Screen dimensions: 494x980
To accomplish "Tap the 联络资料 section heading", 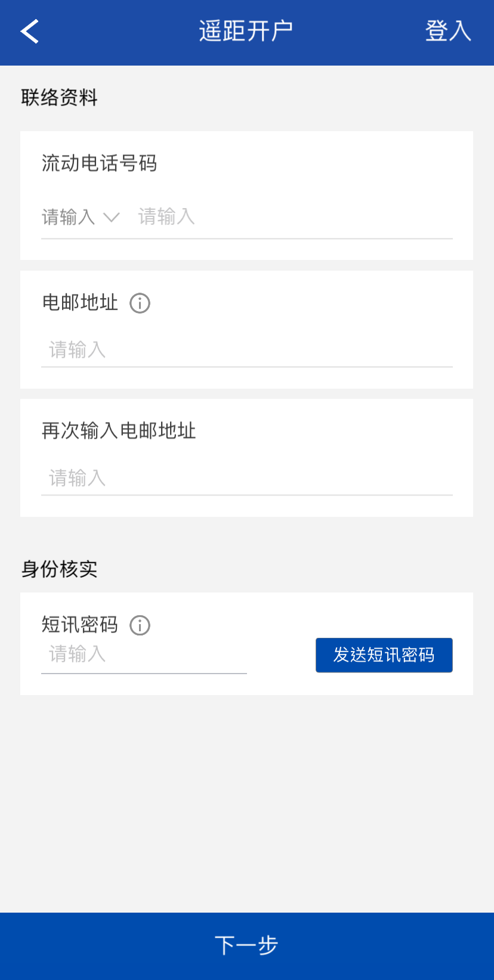I will [x=59, y=97].
